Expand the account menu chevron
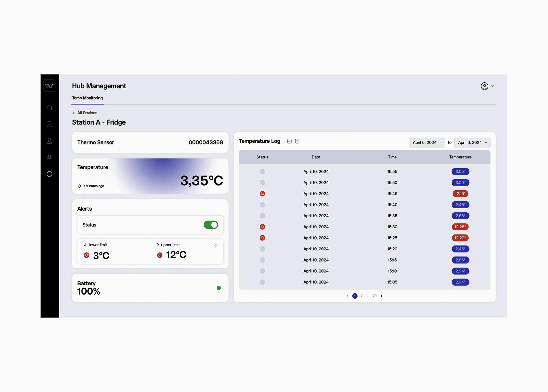This screenshot has height=392, width=548. click(493, 86)
